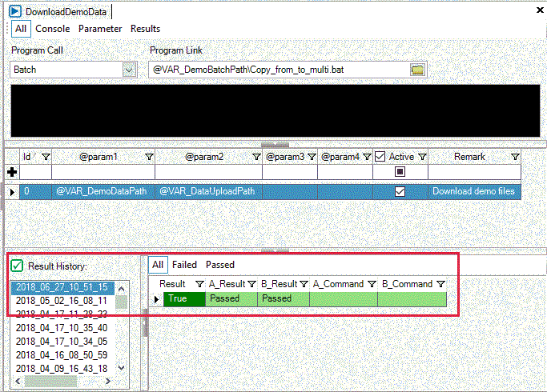The height and width of the screenshot is (392, 547).
Task: Close the DownloadDemoData panel
Action: (540, 10)
